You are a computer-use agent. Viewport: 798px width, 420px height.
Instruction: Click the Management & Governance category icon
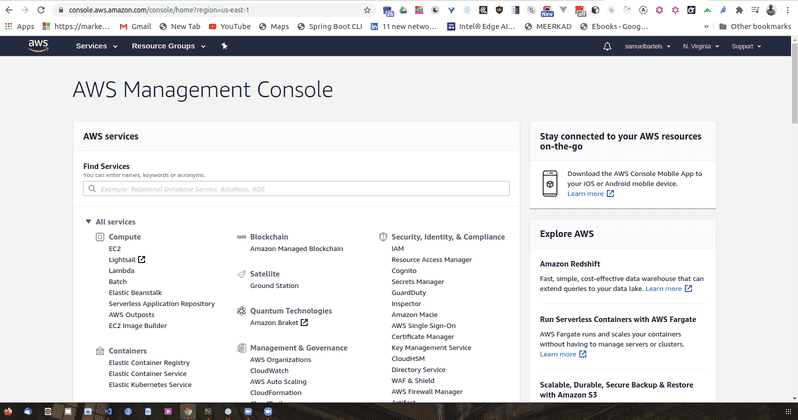(241, 348)
